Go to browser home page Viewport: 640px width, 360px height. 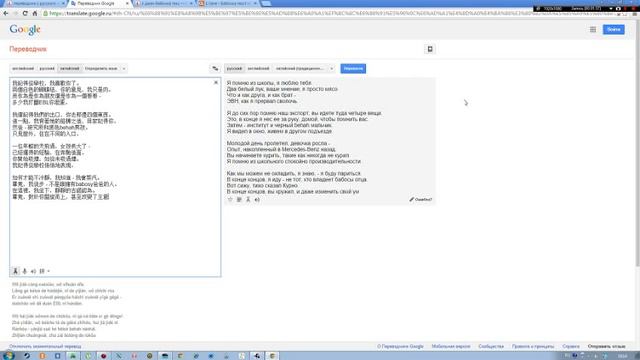click(x=35, y=13)
